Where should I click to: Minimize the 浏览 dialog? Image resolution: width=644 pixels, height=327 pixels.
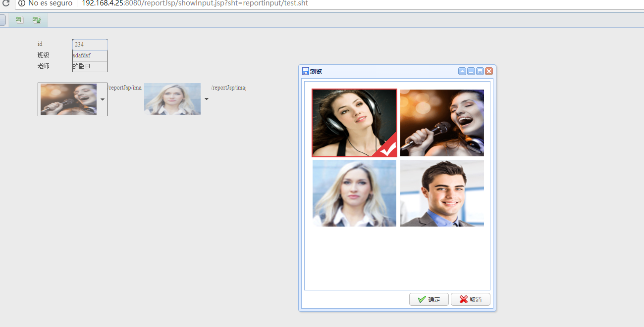471,71
